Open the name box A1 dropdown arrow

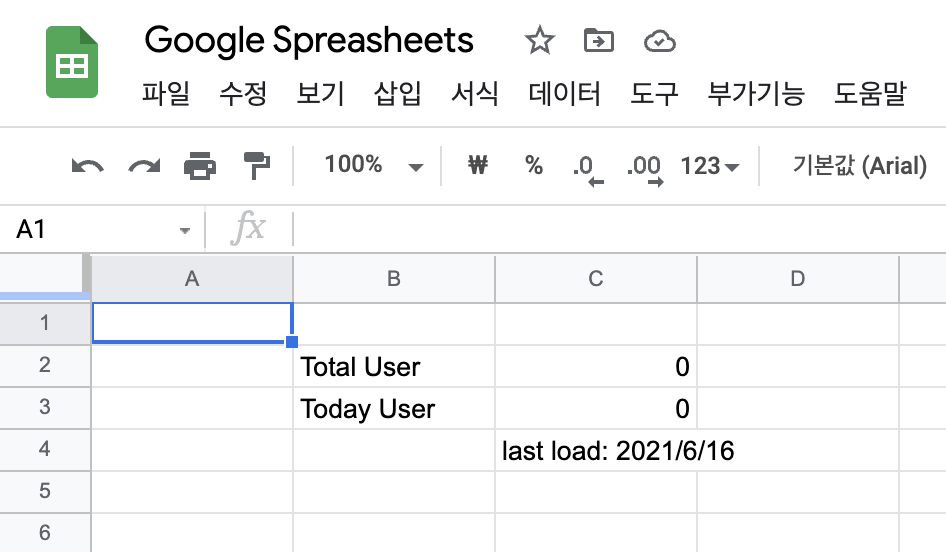pyautogui.click(x=185, y=230)
